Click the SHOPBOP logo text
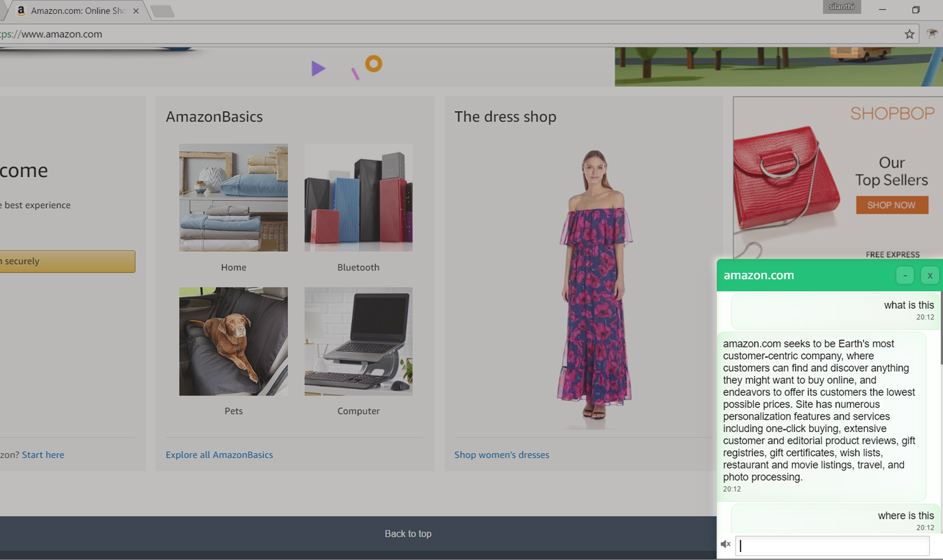This screenshot has height=560, width=943. (x=893, y=114)
